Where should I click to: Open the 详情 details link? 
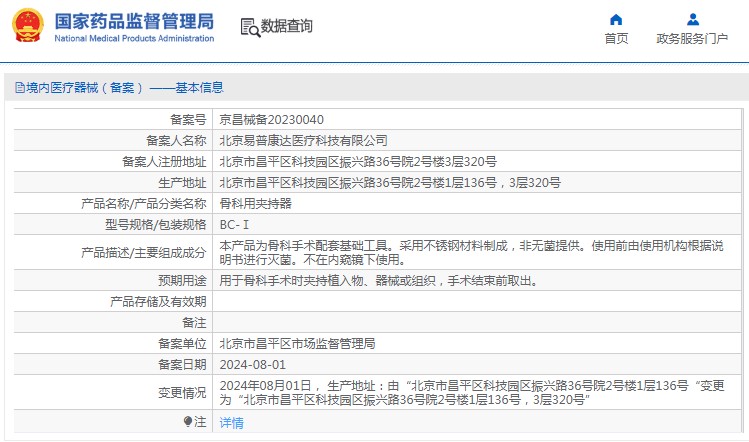[232, 422]
